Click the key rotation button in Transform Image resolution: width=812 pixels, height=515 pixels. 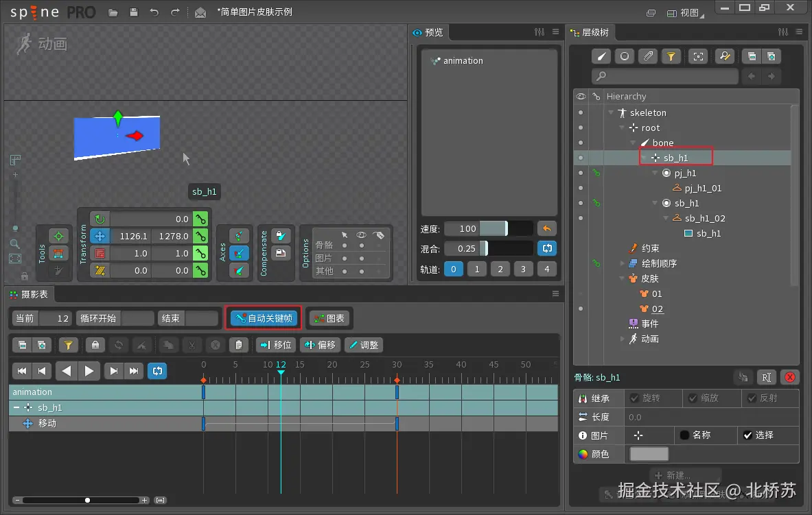coord(200,219)
